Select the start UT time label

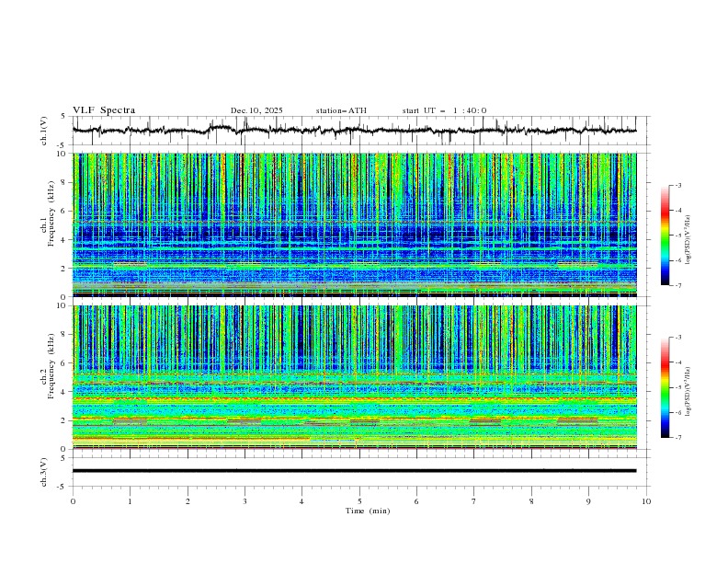tap(444, 110)
